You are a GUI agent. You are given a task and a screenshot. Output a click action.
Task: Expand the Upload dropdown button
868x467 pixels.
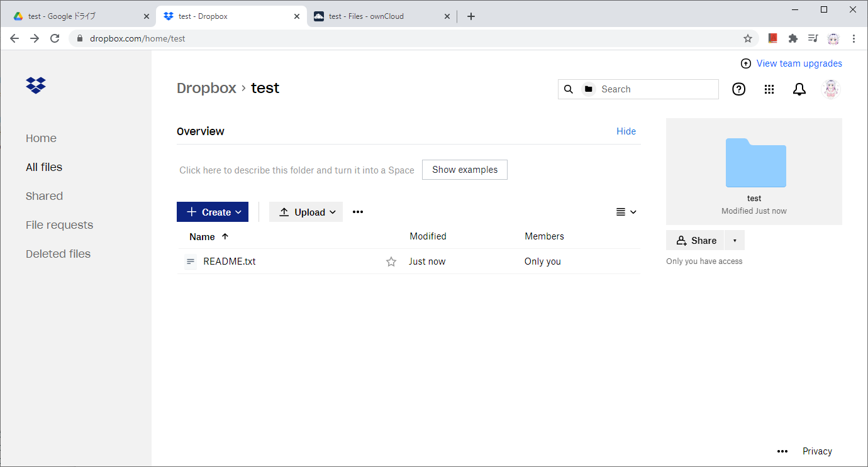[306, 212]
